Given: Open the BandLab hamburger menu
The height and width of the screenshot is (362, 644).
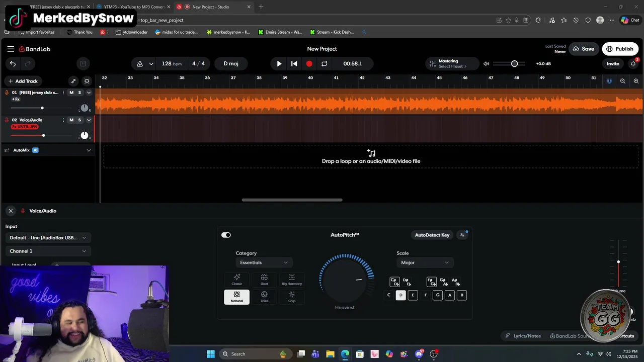Looking at the screenshot, I should point(11,49).
